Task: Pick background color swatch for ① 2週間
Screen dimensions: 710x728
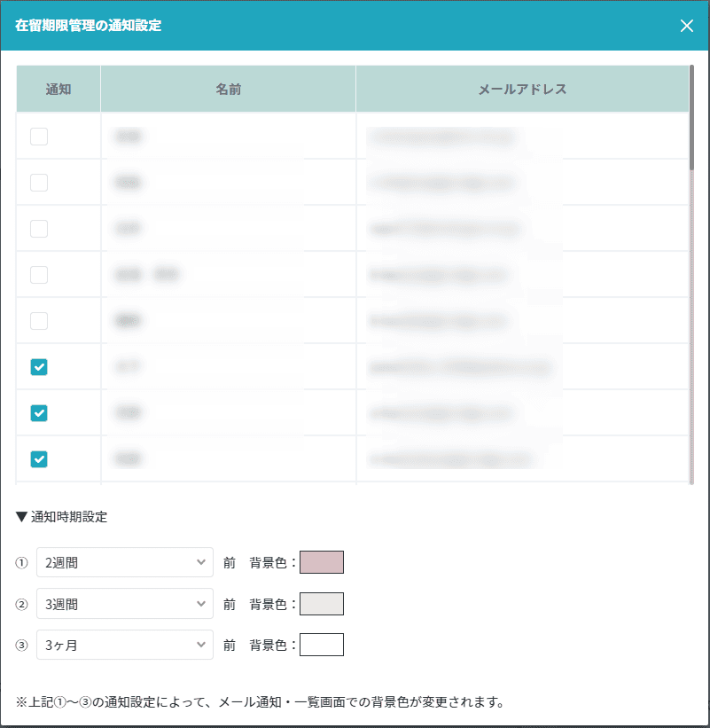Action: [x=322, y=563]
